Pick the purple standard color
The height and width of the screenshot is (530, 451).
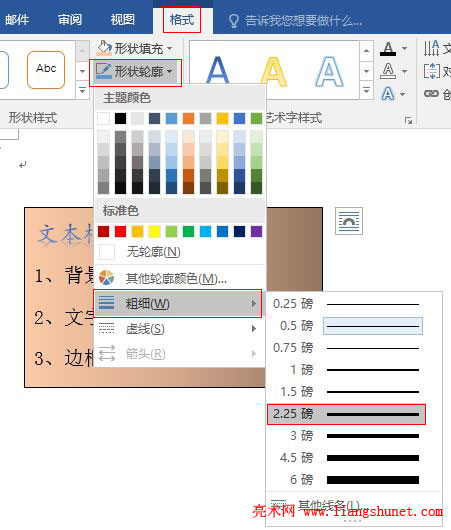256,232
